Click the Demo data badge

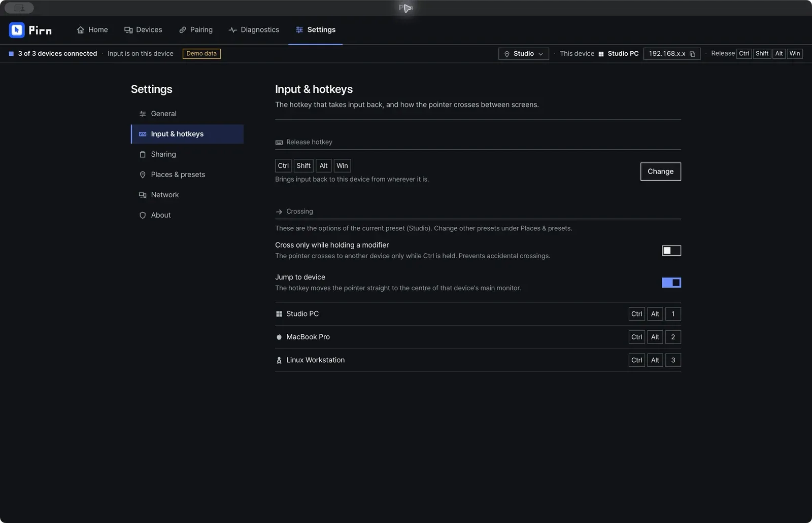[x=201, y=54]
